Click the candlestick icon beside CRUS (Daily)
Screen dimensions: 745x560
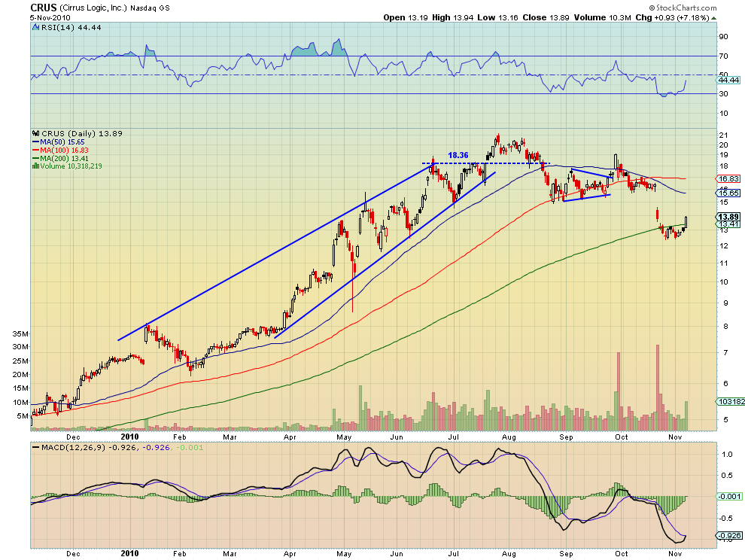(35, 133)
